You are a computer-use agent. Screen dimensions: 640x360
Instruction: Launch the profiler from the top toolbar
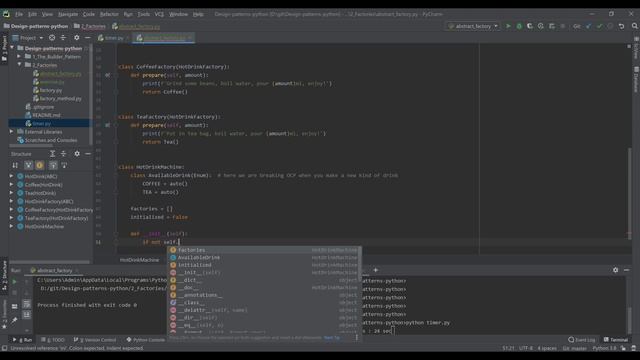click(541, 26)
